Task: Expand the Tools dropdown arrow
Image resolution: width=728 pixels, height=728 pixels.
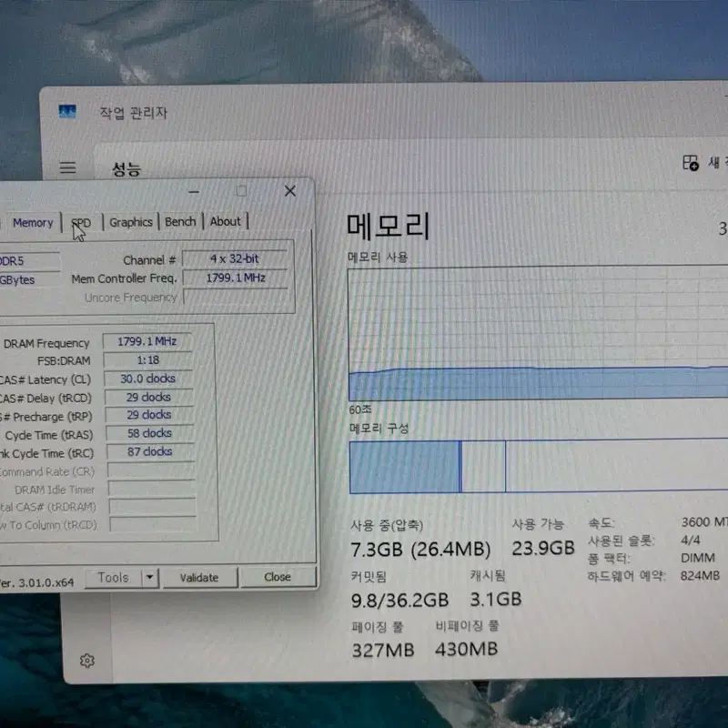Action: (x=150, y=577)
